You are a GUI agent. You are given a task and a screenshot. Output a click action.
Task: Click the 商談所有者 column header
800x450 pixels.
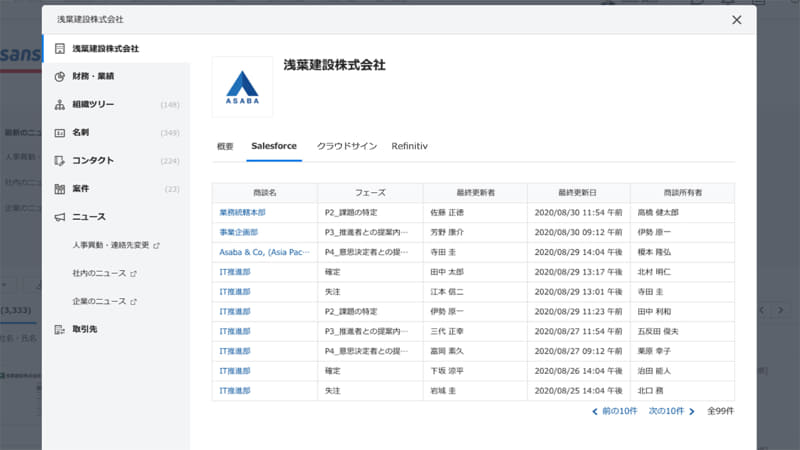[x=683, y=193]
